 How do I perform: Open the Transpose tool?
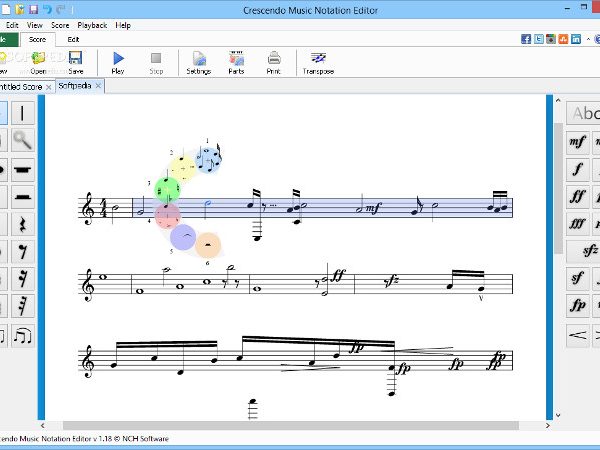point(318,62)
